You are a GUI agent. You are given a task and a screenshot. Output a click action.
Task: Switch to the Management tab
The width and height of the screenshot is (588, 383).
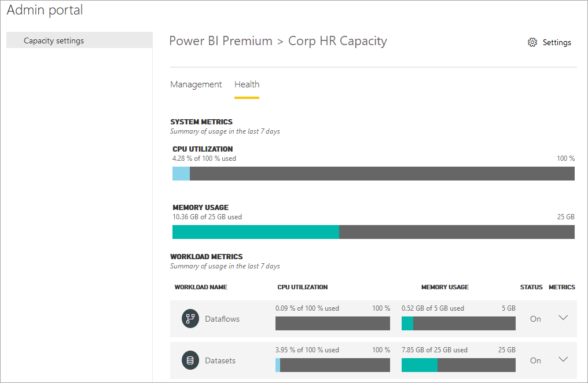tap(196, 84)
